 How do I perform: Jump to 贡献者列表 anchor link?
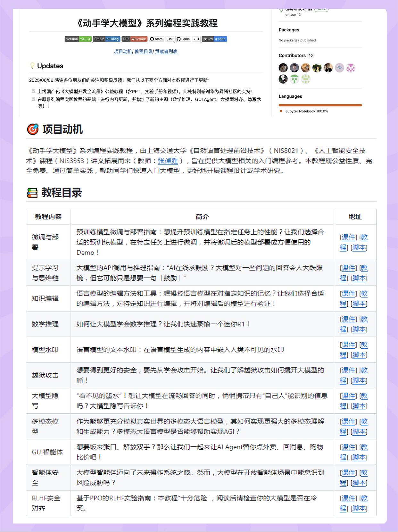(x=166, y=51)
